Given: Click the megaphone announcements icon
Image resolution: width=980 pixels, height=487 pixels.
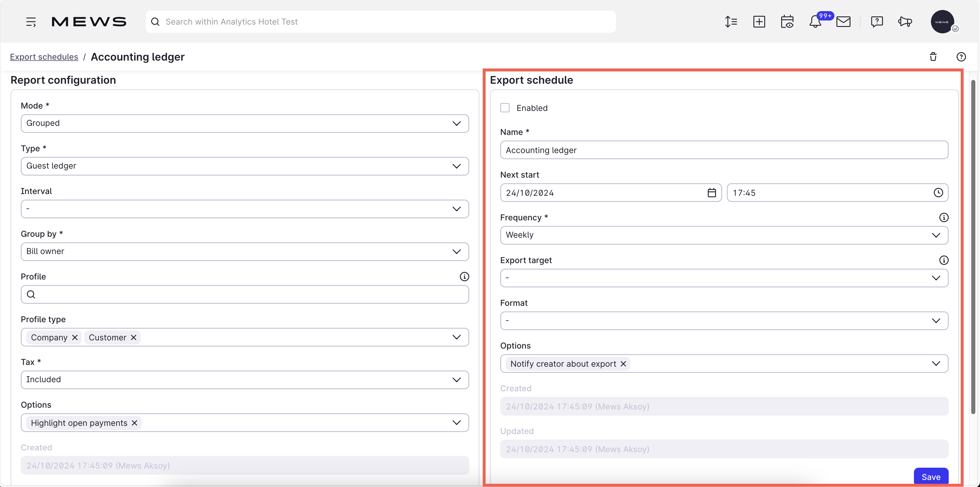Looking at the screenshot, I should click(x=905, y=22).
